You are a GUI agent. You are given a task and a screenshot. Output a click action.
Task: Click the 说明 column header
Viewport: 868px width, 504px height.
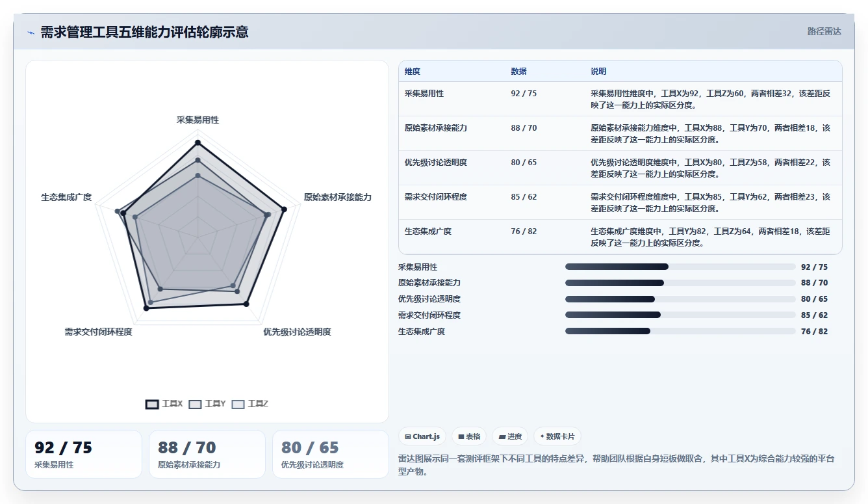point(598,72)
